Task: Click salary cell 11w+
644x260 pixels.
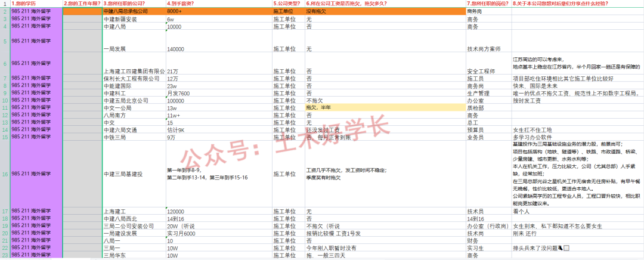Action: click(219, 116)
